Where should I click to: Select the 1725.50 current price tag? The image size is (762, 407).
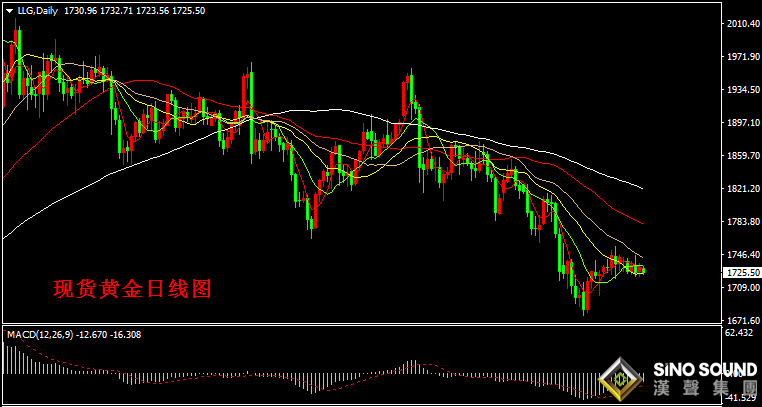click(x=740, y=273)
